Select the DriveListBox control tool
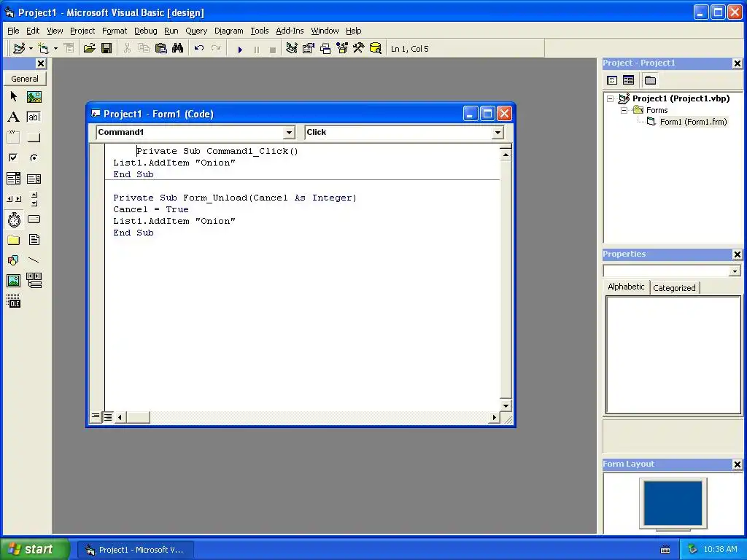The width and height of the screenshot is (747, 560). point(34,219)
